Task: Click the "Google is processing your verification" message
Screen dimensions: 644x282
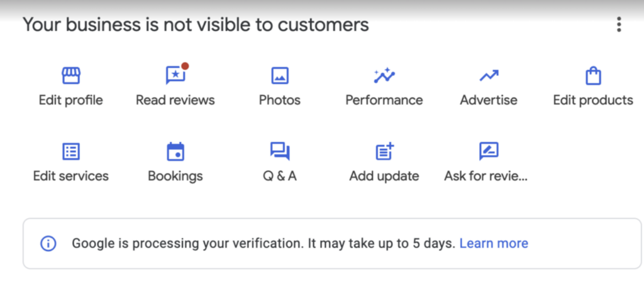Action: click(x=263, y=243)
